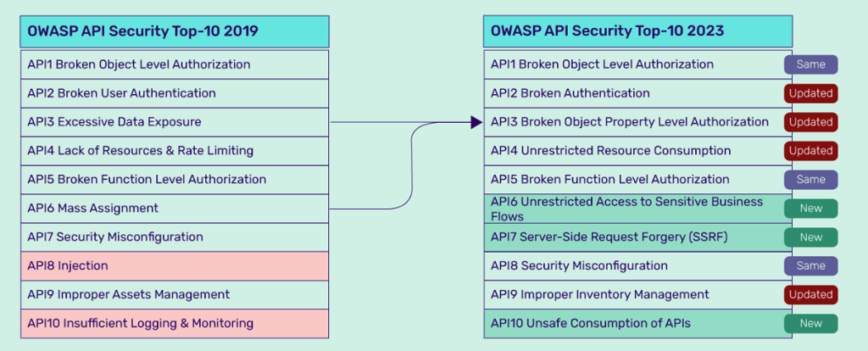Viewport: 868px width, 351px height.
Task: Click New badge for Unsafe Consumption of APIs
Action: pos(810,324)
